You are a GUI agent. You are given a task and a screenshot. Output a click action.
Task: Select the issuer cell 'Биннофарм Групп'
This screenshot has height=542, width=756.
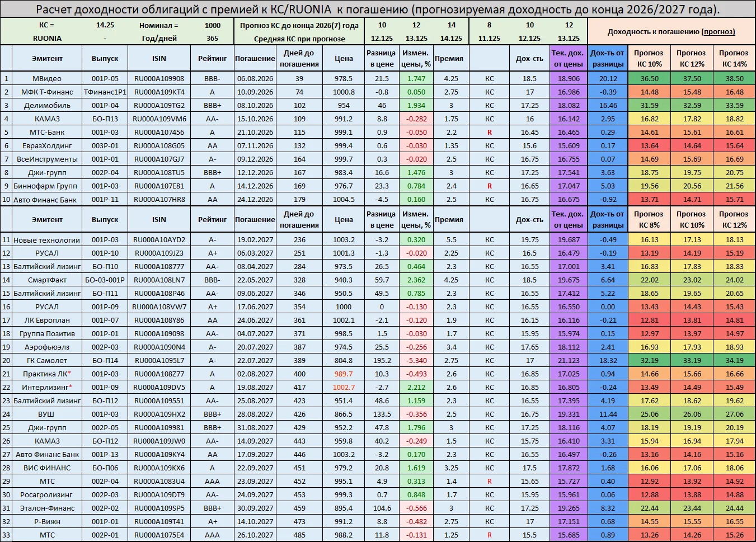pyautogui.click(x=48, y=186)
